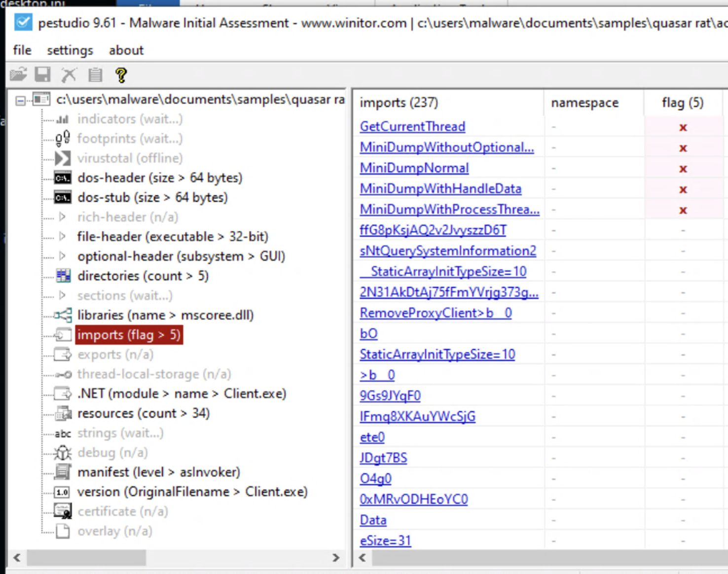Open the IFmq8XKAuYWcSjG import link
The image size is (728, 574).
(418, 417)
